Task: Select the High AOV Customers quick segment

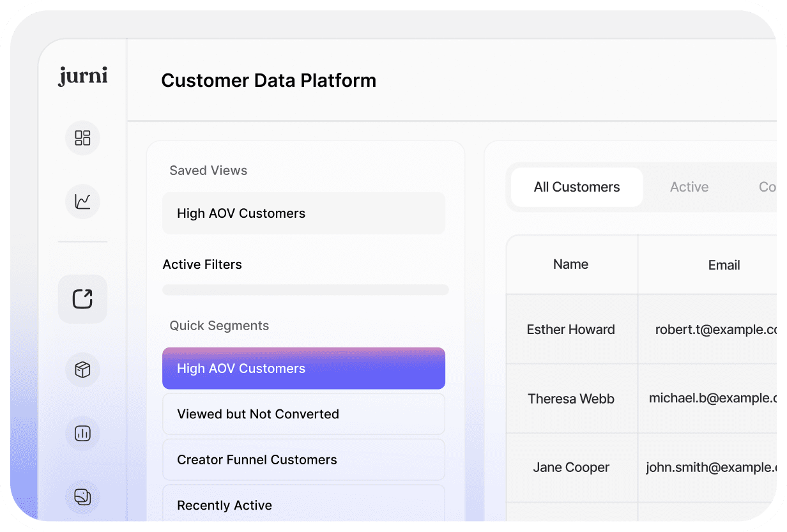Action: pyautogui.click(x=303, y=369)
